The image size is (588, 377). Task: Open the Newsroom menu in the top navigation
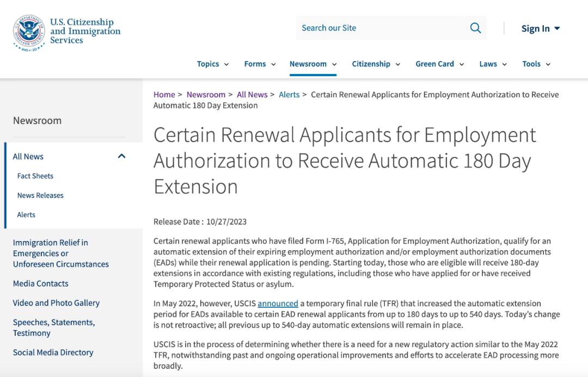tap(313, 64)
